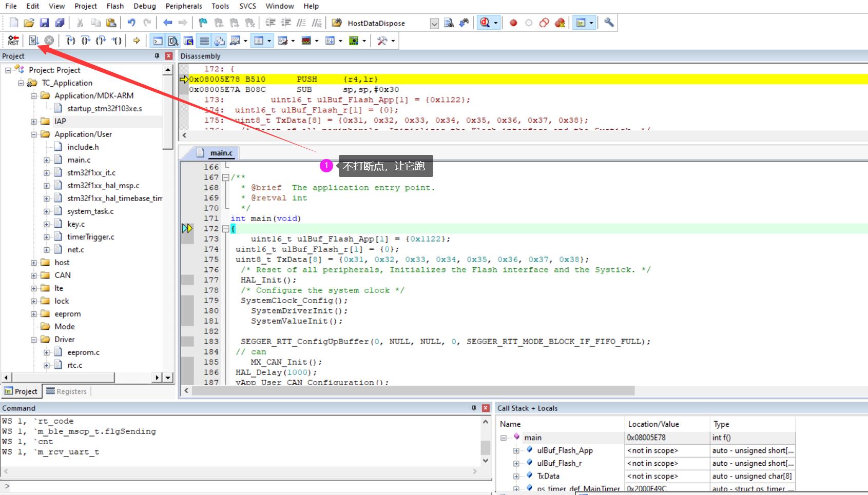Image resolution: width=868 pixels, height=495 pixels.
Task: Step into one line icon
Action: point(71,41)
